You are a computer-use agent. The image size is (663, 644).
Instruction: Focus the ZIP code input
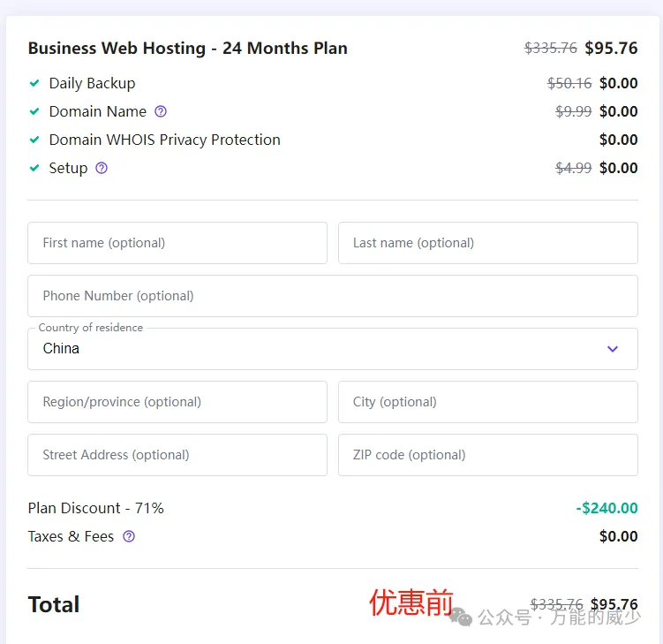(487, 455)
